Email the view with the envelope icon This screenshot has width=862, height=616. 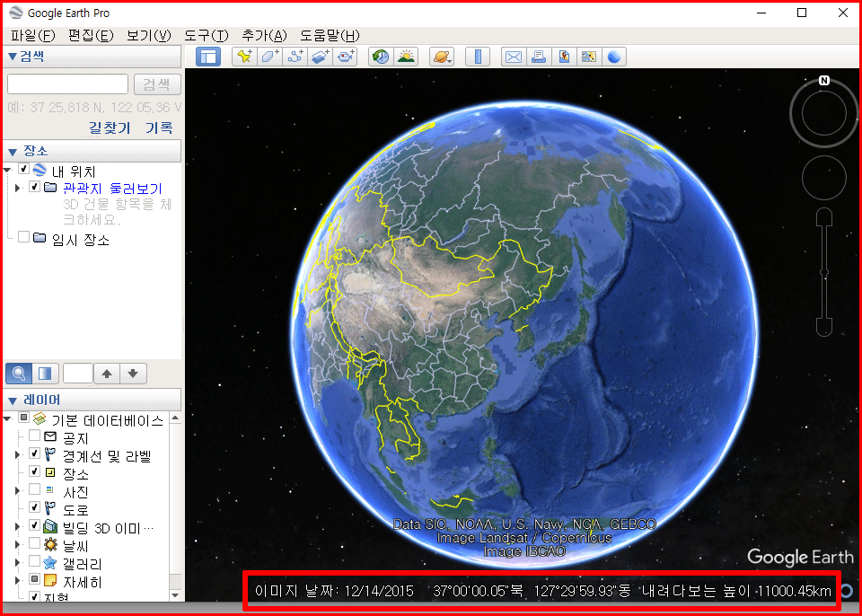coord(514,57)
